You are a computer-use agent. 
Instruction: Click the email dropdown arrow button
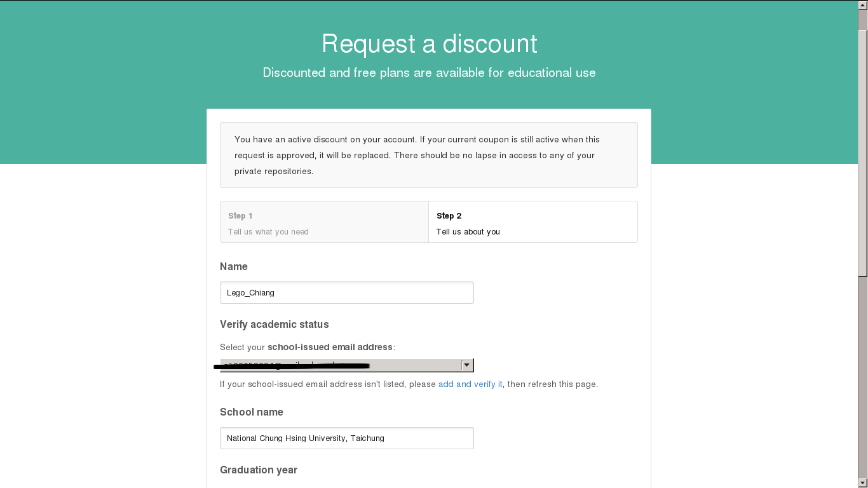click(x=467, y=365)
